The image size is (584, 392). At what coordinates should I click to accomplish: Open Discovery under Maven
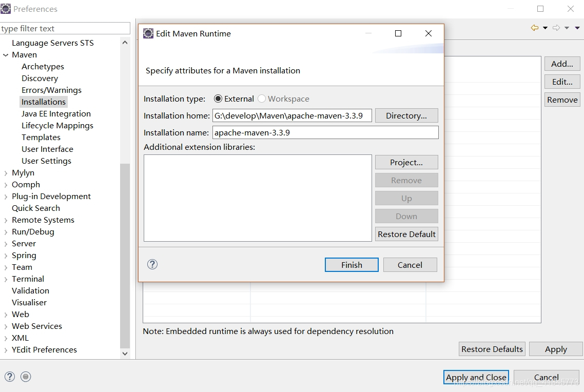40,78
